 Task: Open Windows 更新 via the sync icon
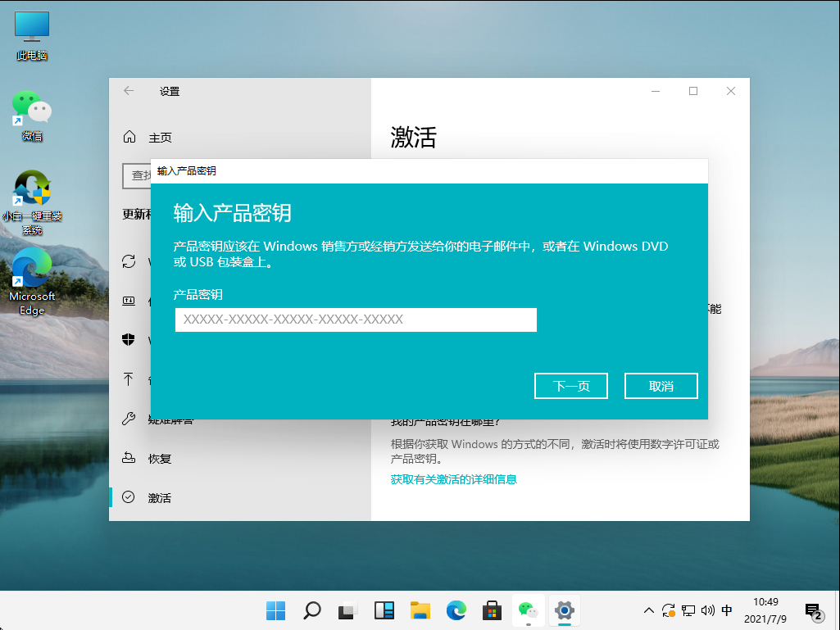[129, 261]
